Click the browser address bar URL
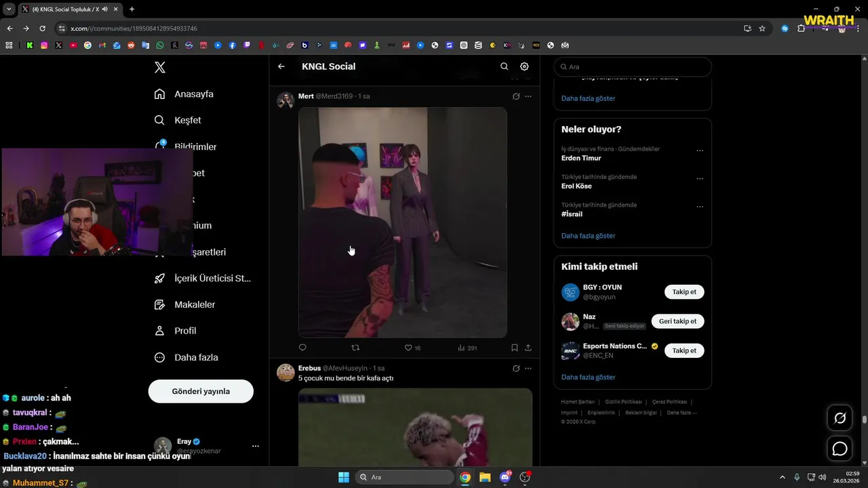Image resolution: width=868 pixels, height=488 pixels. [x=134, y=28]
